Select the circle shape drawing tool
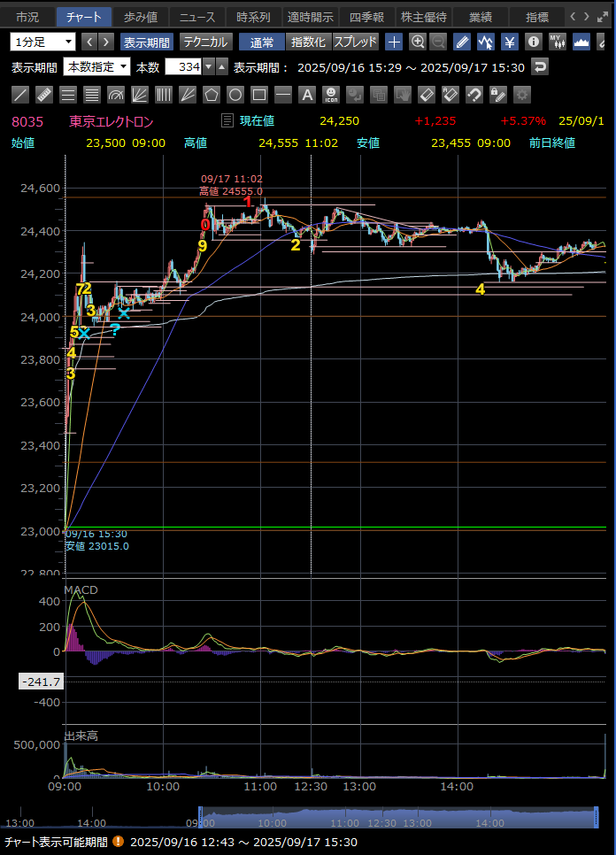This screenshot has width=616, height=855. (x=235, y=95)
